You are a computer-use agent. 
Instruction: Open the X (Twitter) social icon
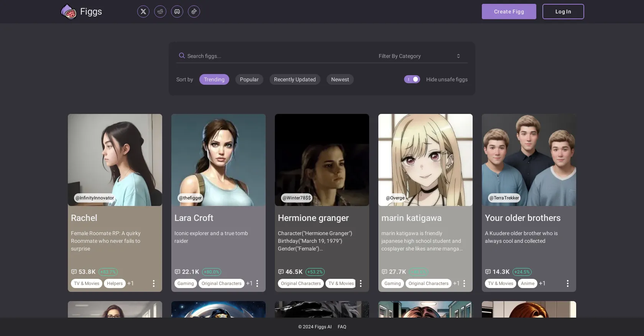point(143,12)
